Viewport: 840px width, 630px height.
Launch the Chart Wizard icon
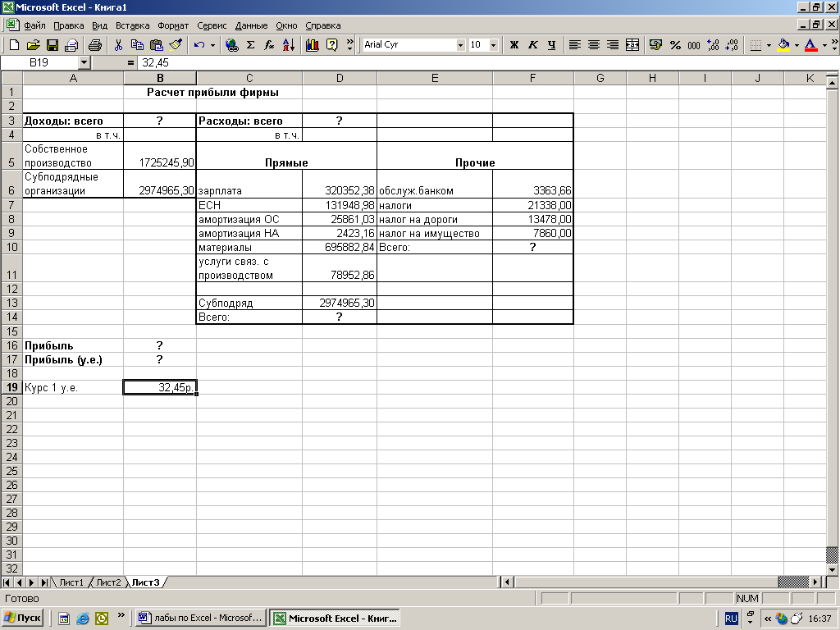[313, 45]
